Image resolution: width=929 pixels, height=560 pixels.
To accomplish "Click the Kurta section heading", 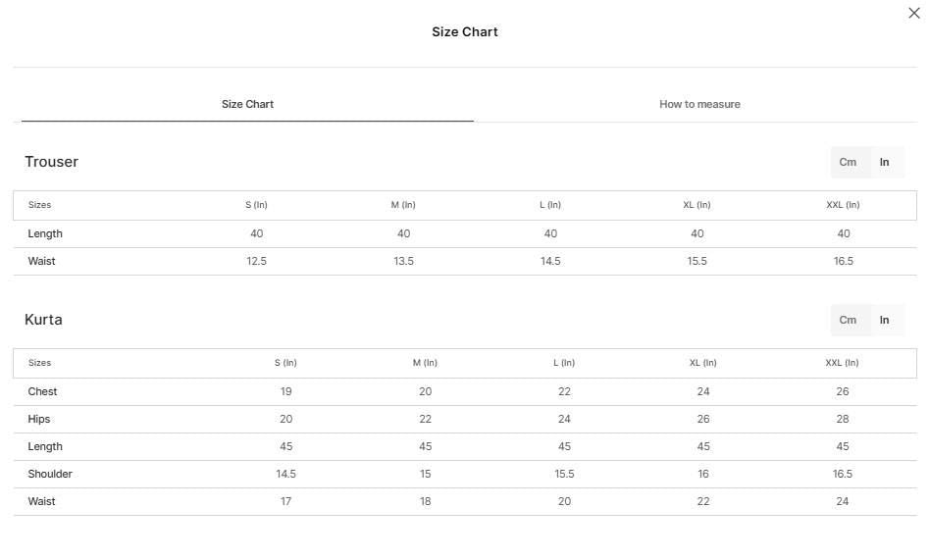I will pyautogui.click(x=43, y=320).
